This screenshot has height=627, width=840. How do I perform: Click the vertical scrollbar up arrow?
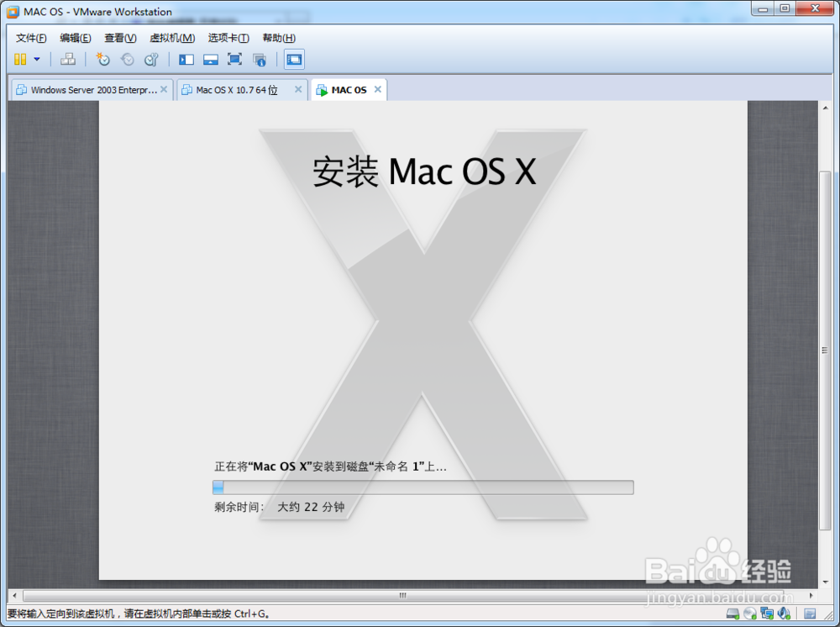(x=825, y=108)
